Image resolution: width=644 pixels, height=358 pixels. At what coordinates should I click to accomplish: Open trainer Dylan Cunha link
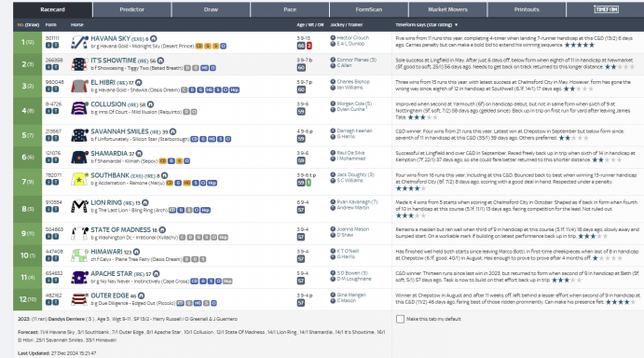[350, 109]
